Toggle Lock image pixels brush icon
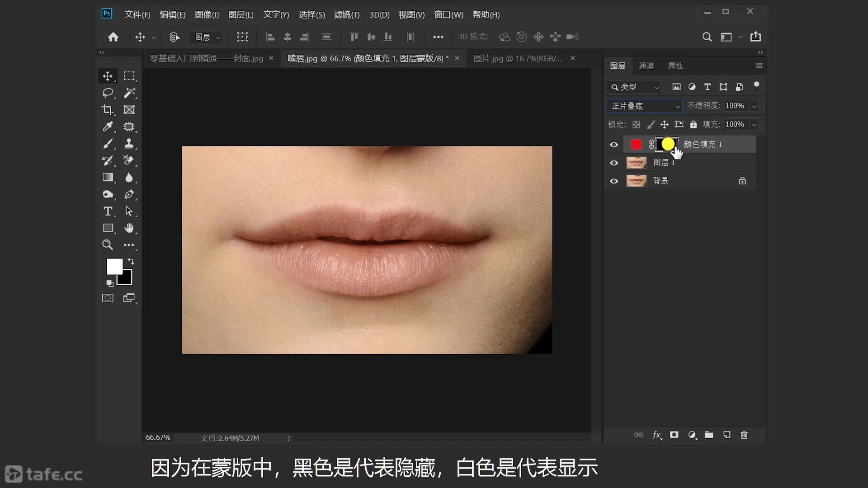 click(651, 124)
